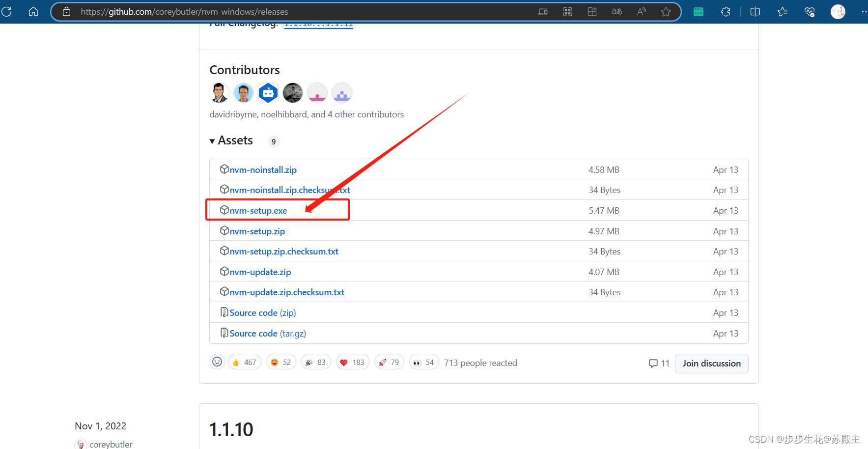Download Source code (zip)

point(263,313)
